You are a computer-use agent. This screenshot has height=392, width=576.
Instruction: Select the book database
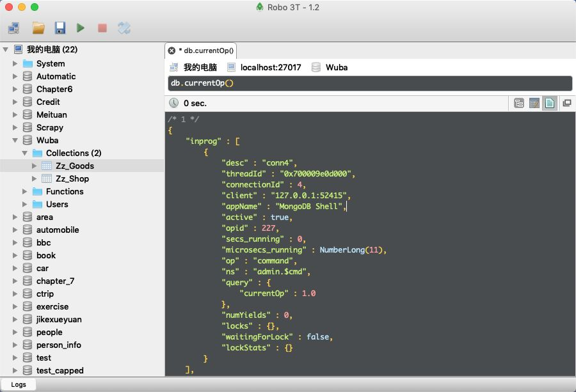pos(46,255)
